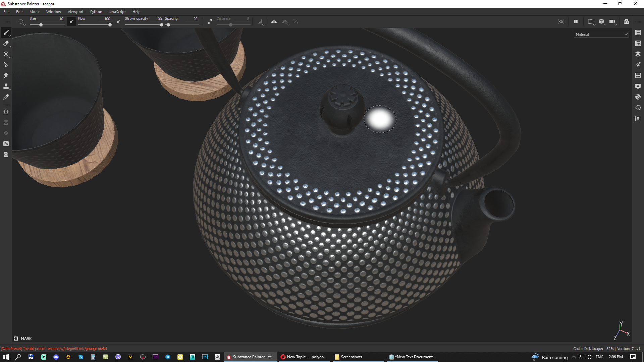The image size is (644, 362).
Task: Click the Data Preset error message
Action: 54,349
